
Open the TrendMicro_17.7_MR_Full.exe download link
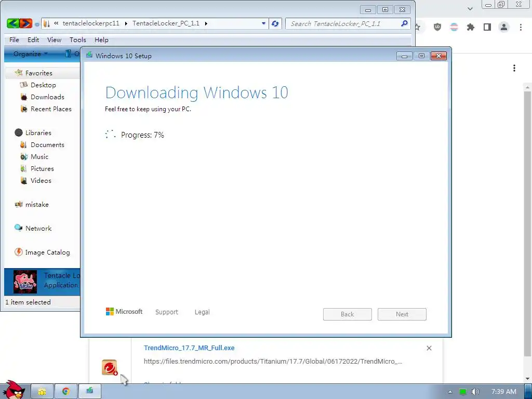pos(189,348)
